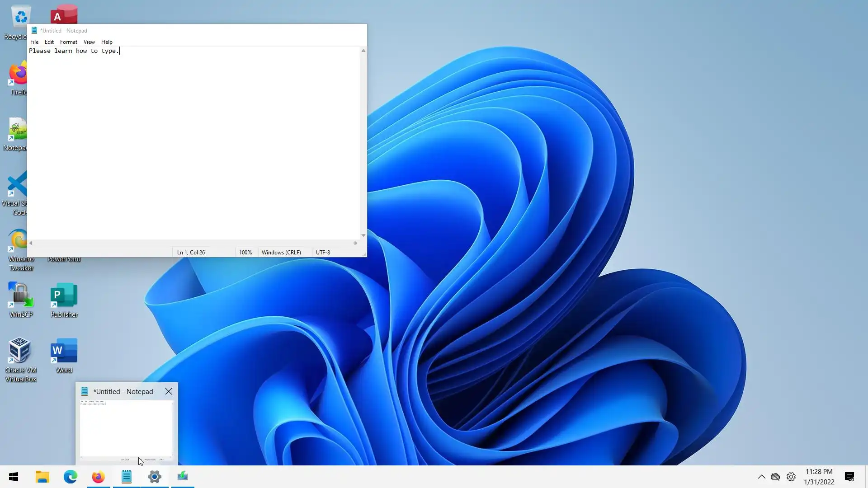Viewport: 868px width, 488px height.
Task: Click the Notepad taskbar icon
Action: pos(127,477)
